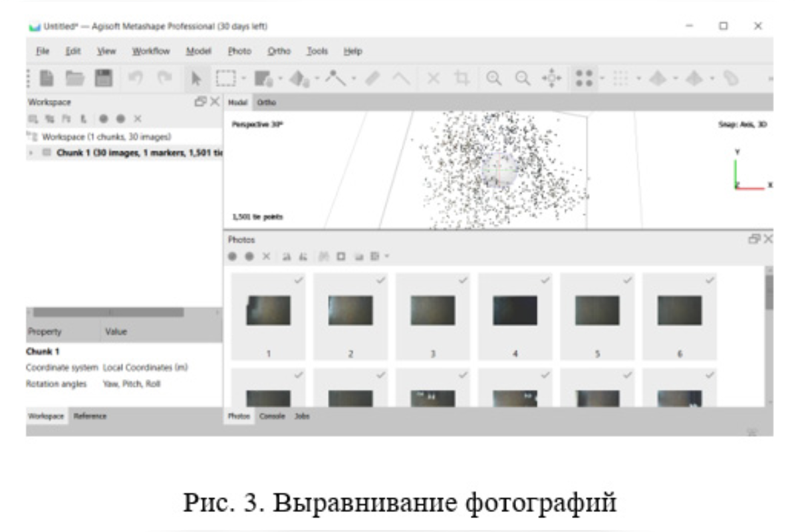This screenshot has width=798, height=532.
Task: Open the Workflow menu
Action: 150,51
